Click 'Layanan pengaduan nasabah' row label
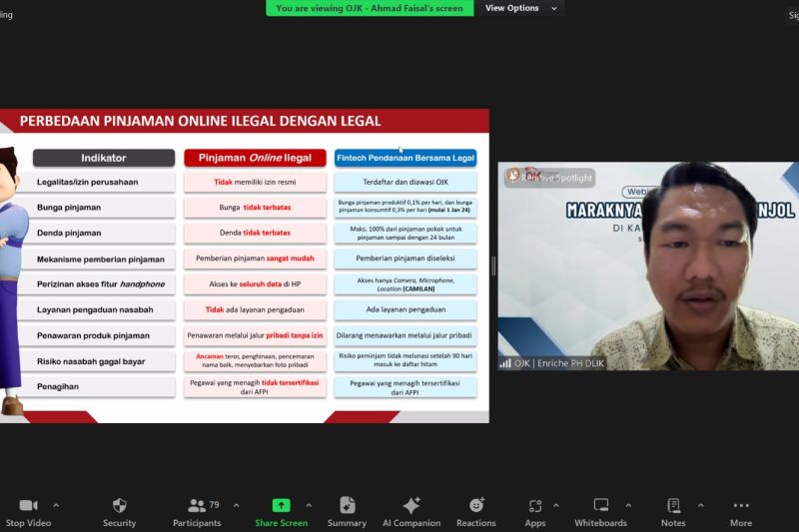The image size is (799, 532). 95,309
